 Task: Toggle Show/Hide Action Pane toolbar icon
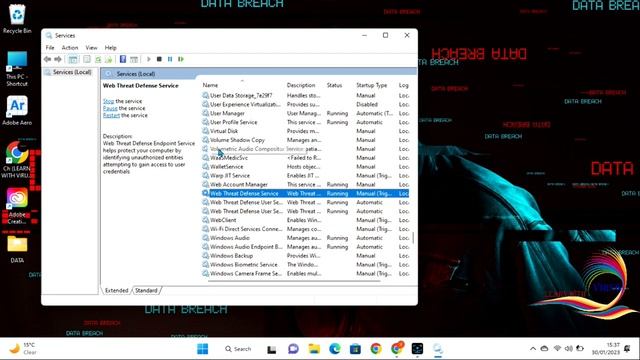tap(133, 59)
